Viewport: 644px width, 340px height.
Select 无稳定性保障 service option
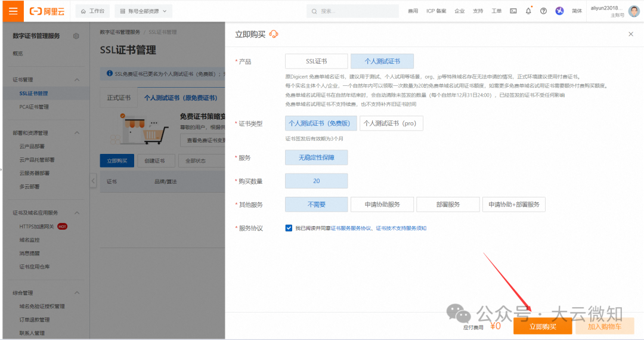[x=316, y=157]
